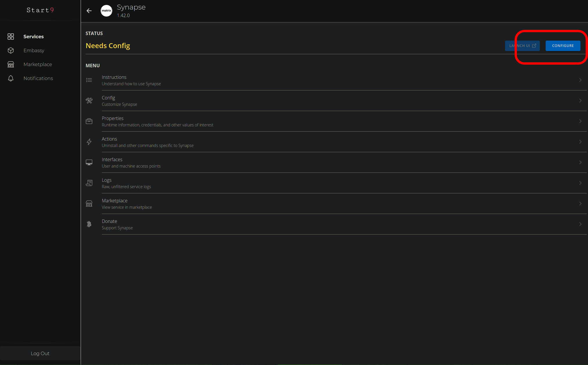Click the Services grid icon in sidebar

(11, 37)
